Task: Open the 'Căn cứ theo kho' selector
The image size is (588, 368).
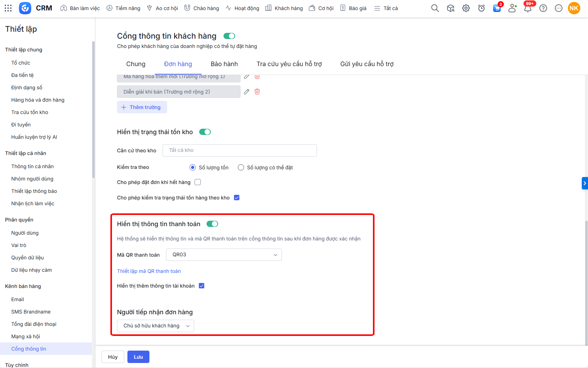Action: (x=240, y=150)
